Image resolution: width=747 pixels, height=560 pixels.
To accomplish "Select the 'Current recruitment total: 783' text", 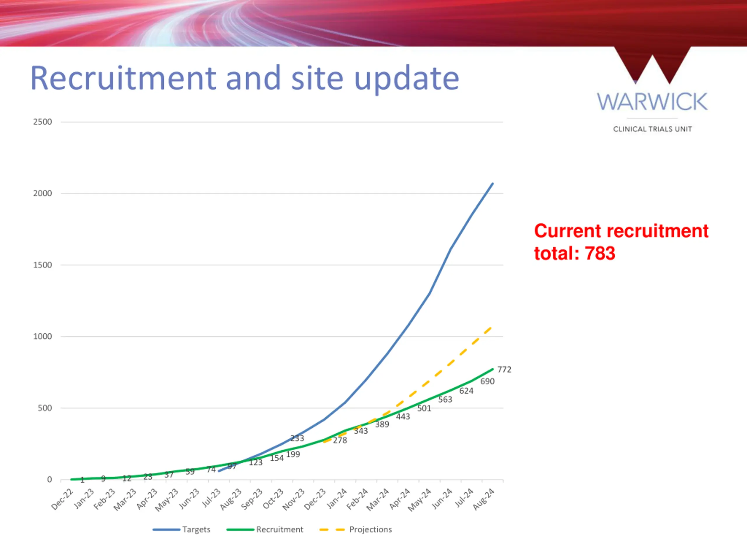I will pyautogui.click(x=621, y=242).
